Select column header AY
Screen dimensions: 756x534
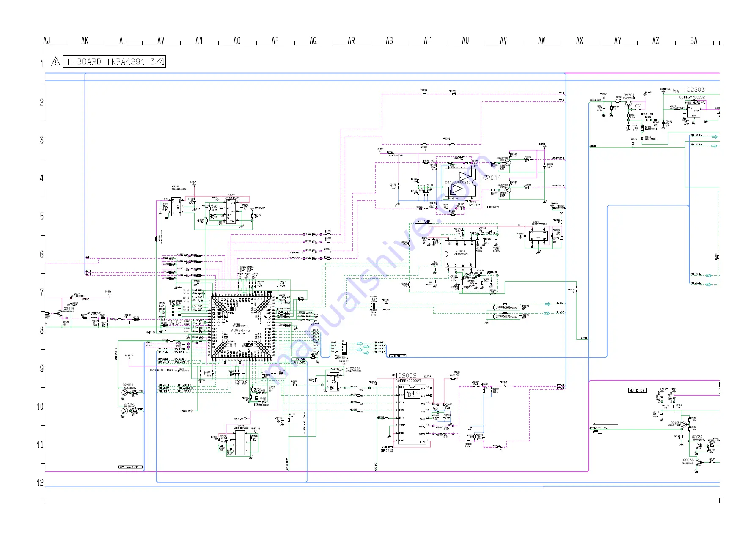point(618,41)
